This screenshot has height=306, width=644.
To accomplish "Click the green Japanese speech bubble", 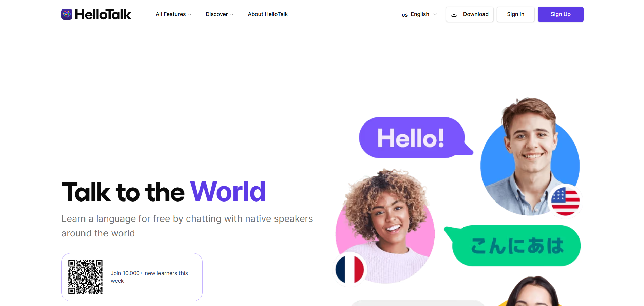I will (x=512, y=246).
